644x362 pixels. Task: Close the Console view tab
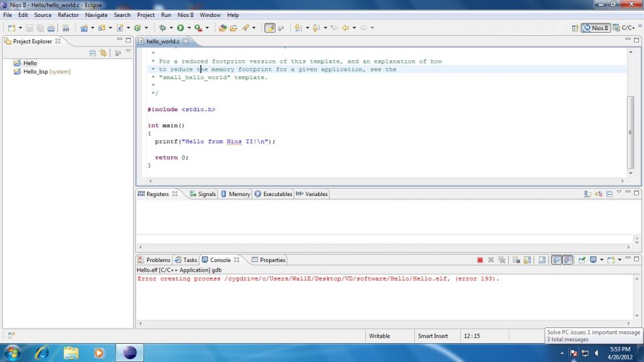pos(236,260)
